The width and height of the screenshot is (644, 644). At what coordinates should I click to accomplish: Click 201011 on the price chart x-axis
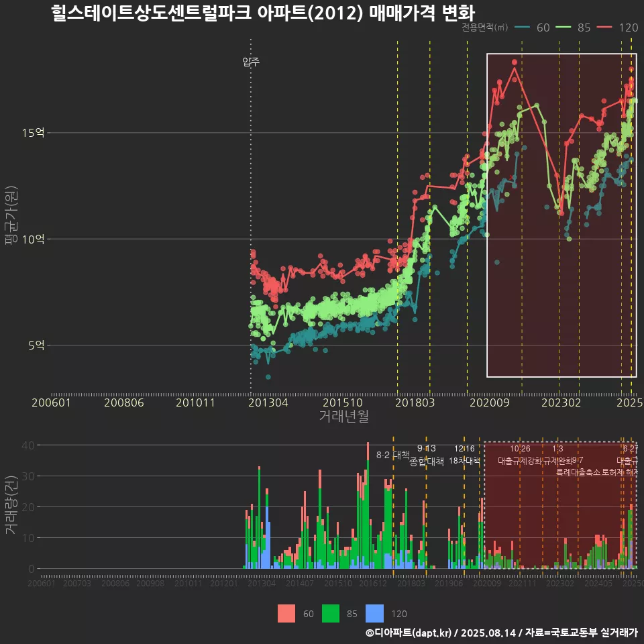[x=195, y=402]
